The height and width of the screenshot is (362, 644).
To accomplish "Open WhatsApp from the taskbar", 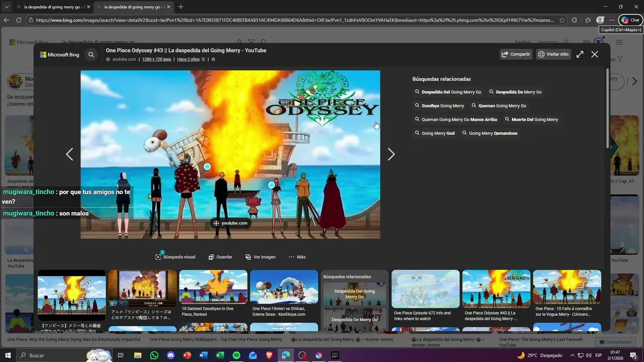I will [154, 355].
